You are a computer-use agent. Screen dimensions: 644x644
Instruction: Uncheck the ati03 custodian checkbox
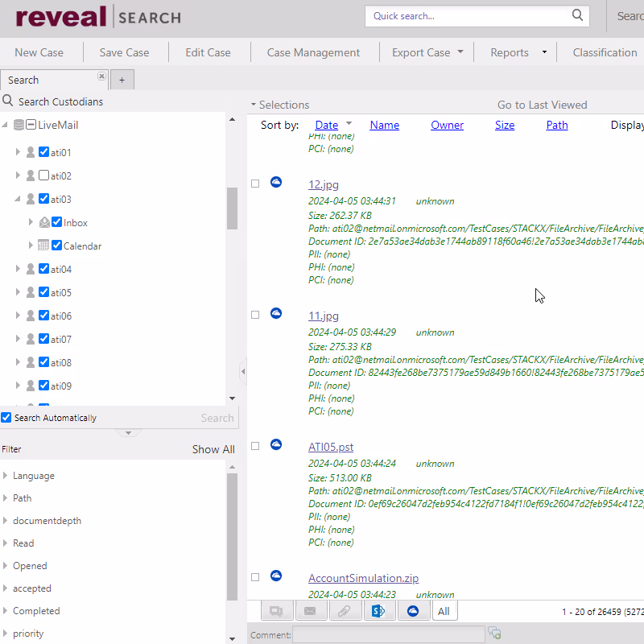(43, 199)
